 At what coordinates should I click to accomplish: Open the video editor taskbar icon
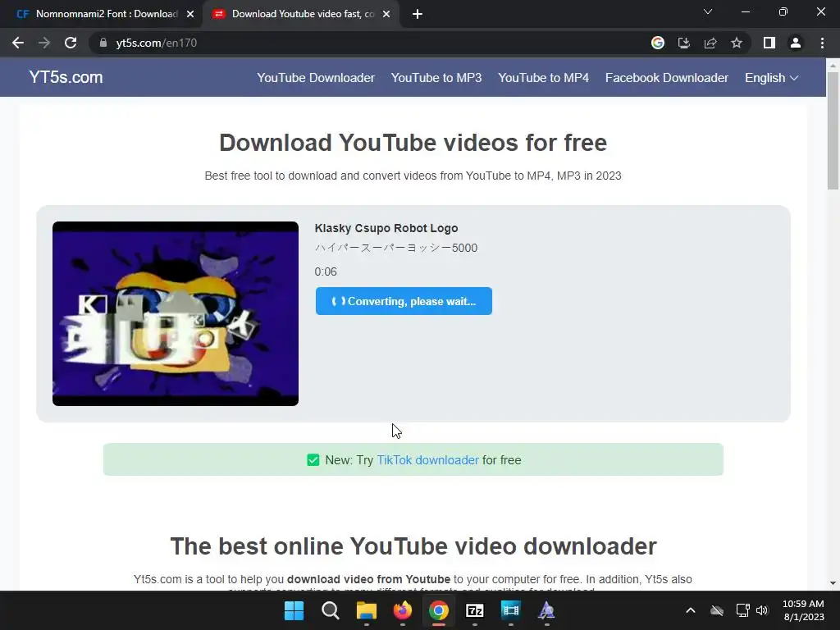coord(510,610)
